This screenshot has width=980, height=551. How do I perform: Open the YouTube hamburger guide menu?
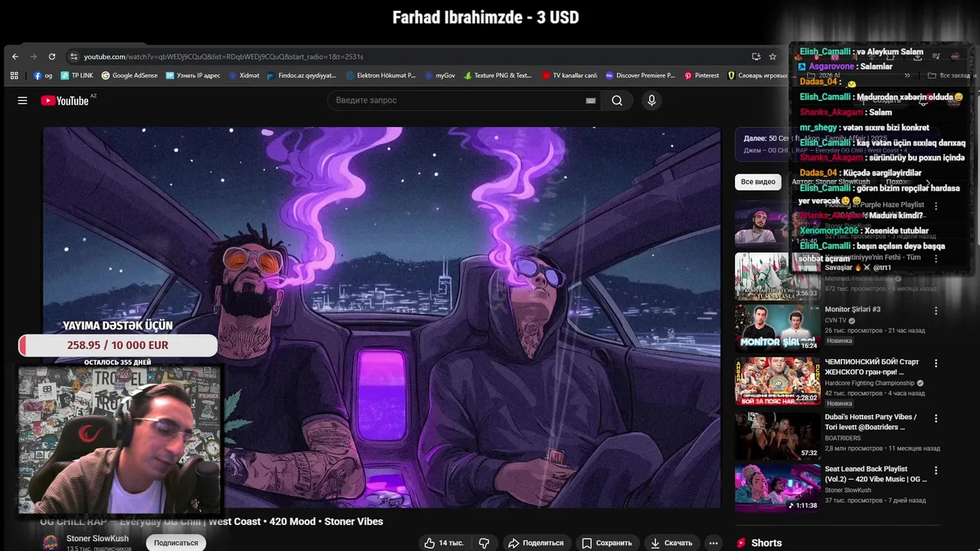point(22,100)
